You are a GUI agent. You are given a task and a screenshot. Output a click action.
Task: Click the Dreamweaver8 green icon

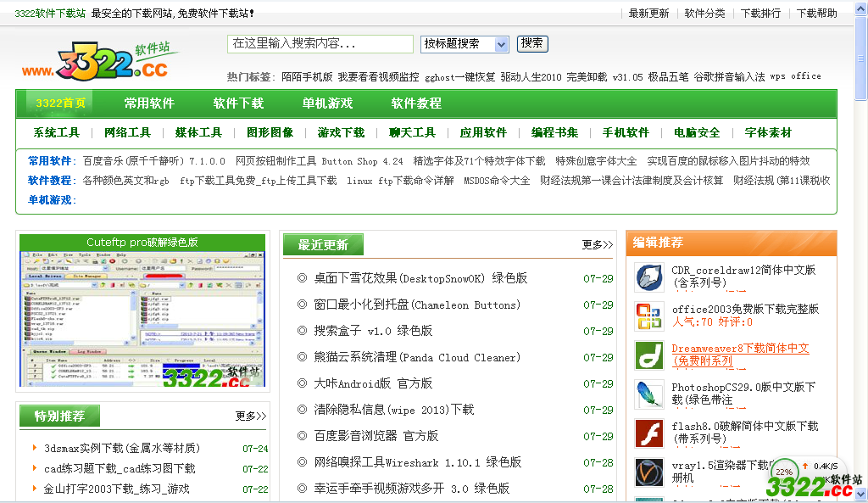pos(649,355)
